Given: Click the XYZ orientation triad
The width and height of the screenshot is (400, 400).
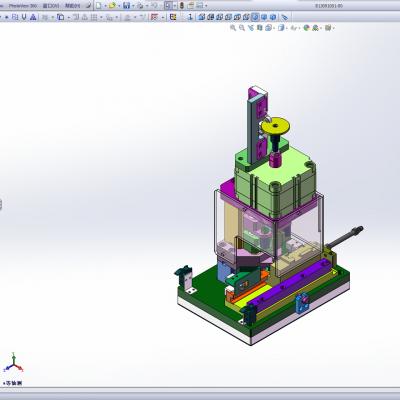Looking at the screenshot, I should 13,363.
